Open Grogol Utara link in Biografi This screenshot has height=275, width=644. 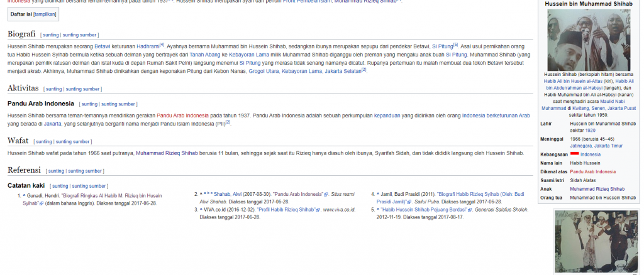point(264,71)
